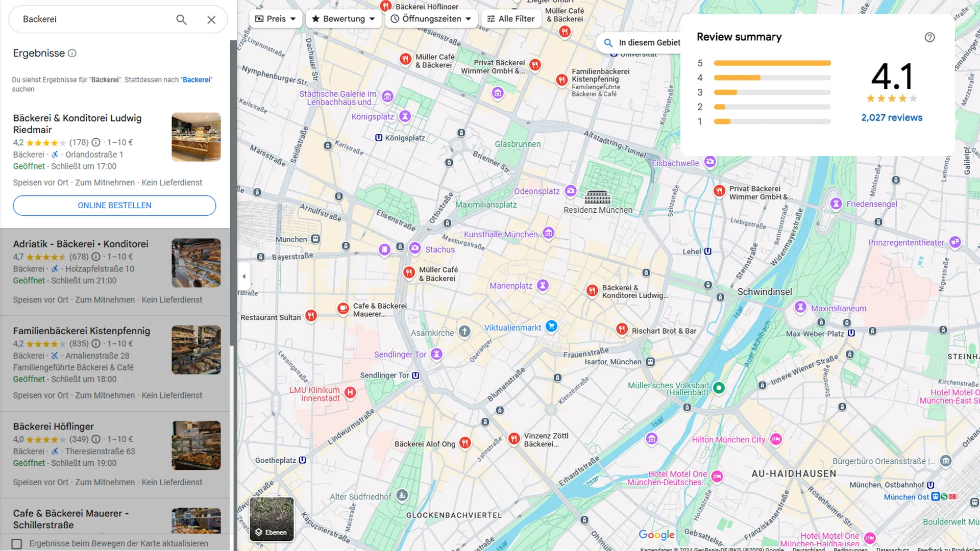Click Bäckerei & Konditorei Ludwig map pin

click(x=592, y=291)
